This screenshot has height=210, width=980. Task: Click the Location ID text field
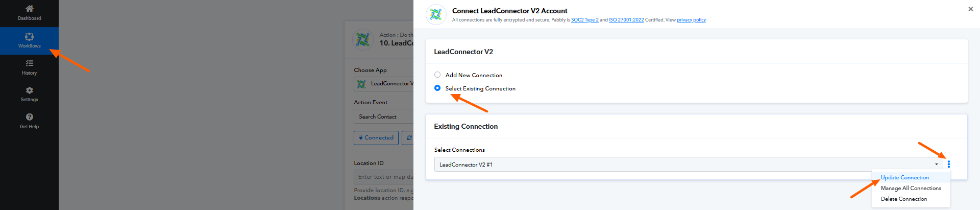point(384,177)
